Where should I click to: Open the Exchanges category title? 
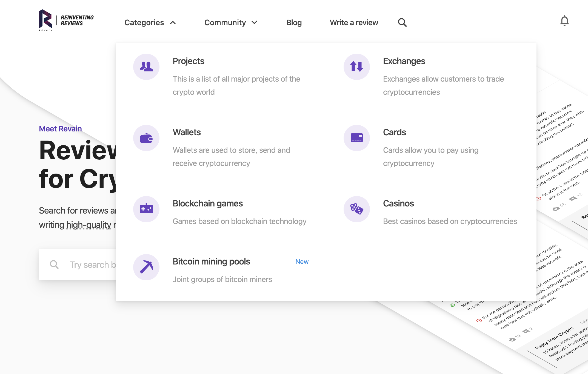click(x=404, y=61)
